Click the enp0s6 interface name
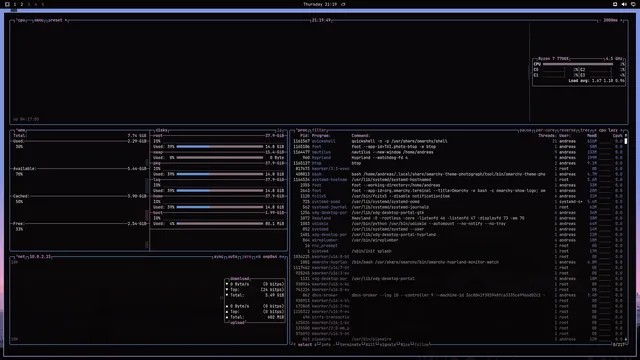 click(270, 257)
